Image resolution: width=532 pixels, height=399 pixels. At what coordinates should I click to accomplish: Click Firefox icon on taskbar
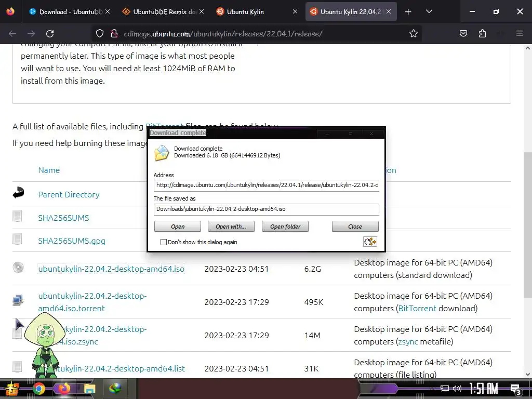[64, 389]
